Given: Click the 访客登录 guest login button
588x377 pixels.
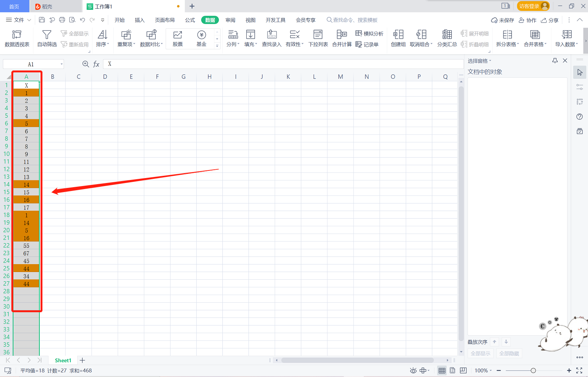Looking at the screenshot, I should (x=533, y=6).
